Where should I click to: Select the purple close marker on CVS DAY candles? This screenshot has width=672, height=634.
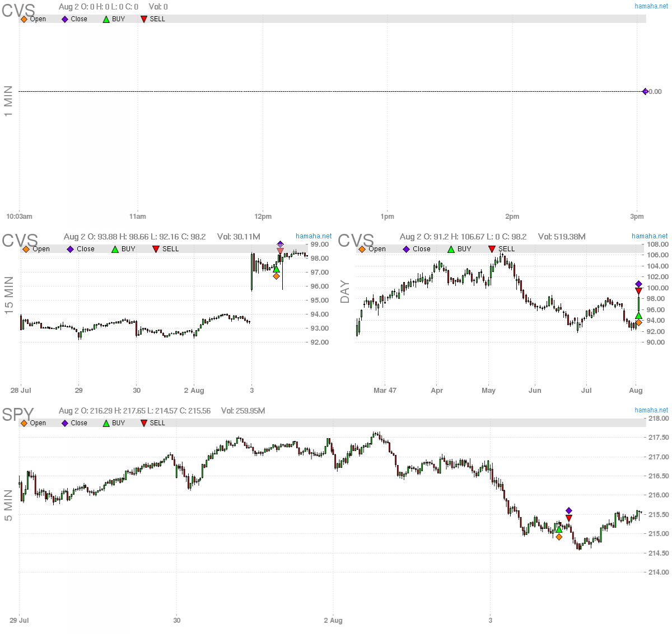pyautogui.click(x=638, y=284)
